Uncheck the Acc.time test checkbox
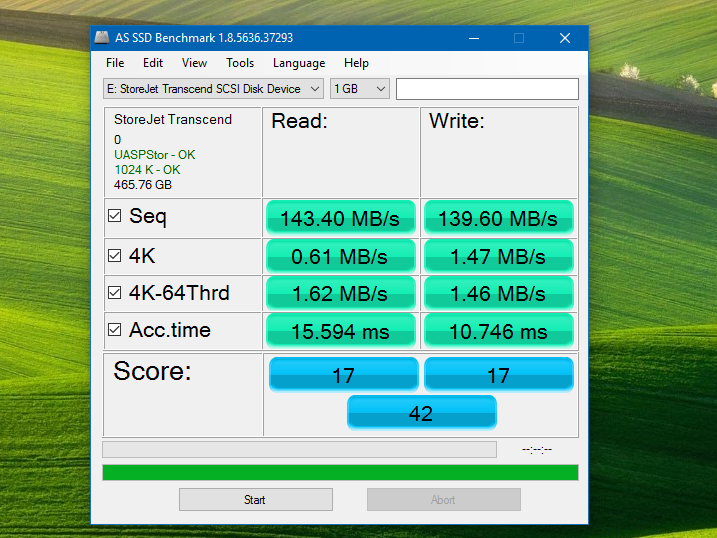 coord(114,330)
